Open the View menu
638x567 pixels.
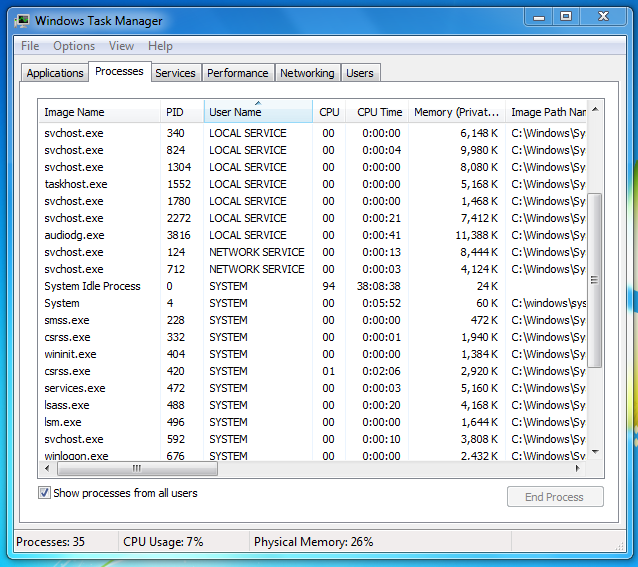point(121,46)
